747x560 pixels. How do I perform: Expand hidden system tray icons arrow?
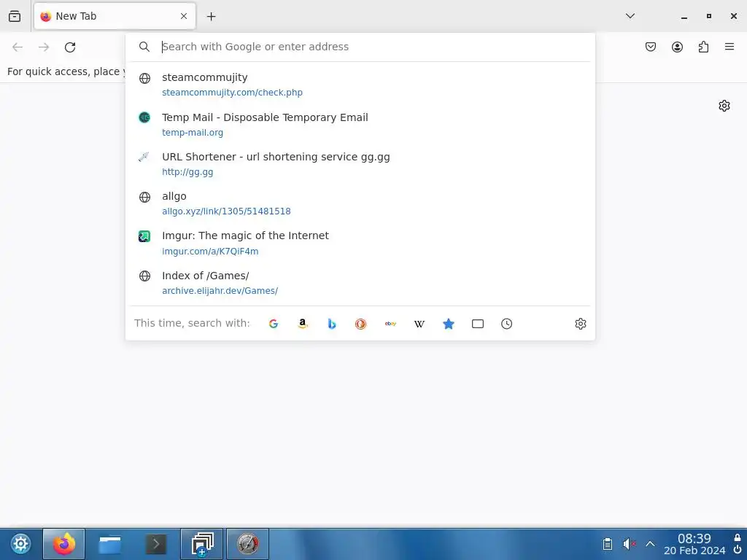click(650, 544)
